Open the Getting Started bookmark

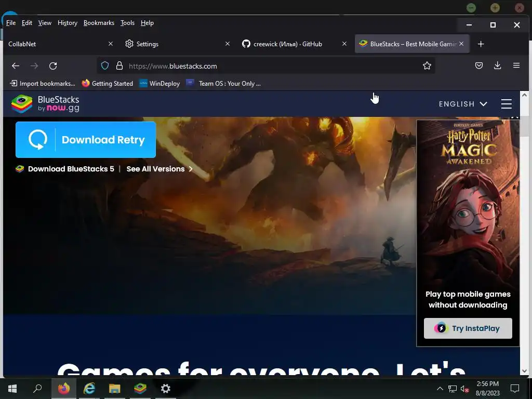point(107,84)
